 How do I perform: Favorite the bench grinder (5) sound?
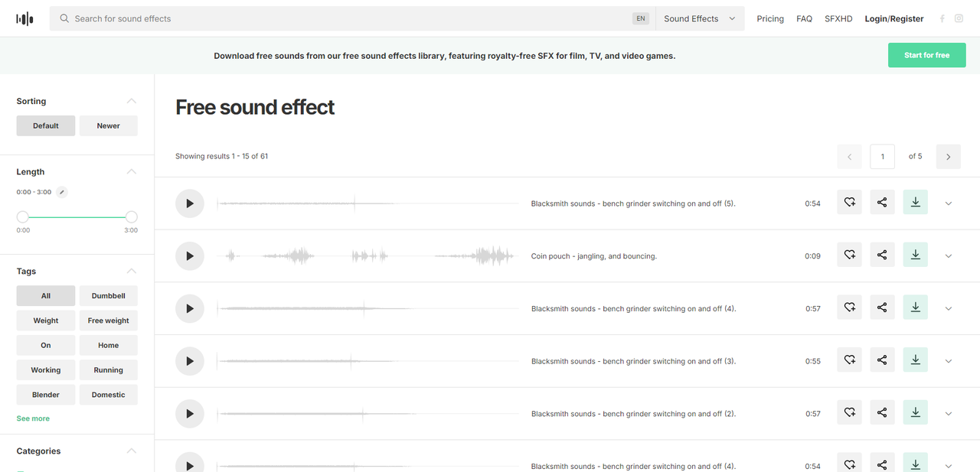[x=849, y=203]
